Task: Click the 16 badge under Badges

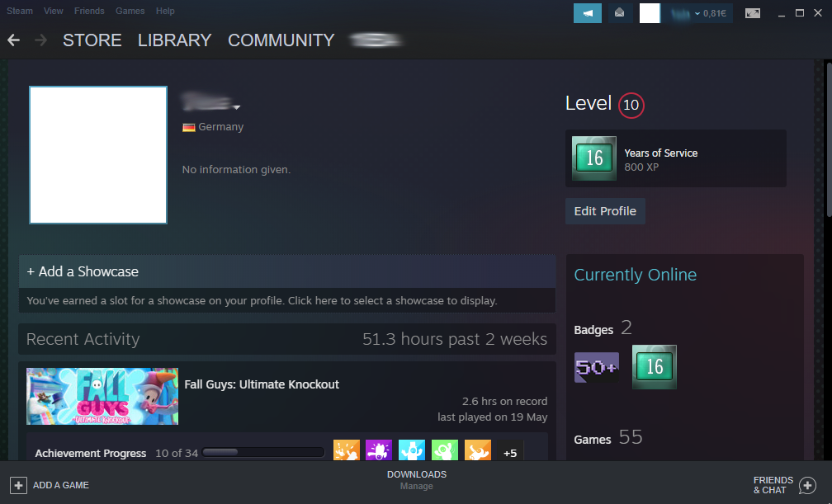Action: pyautogui.click(x=655, y=366)
